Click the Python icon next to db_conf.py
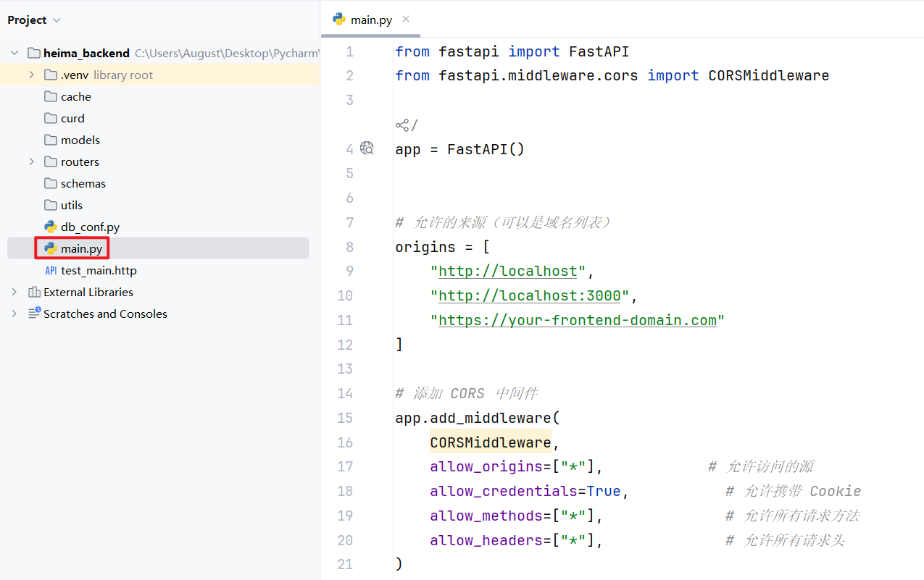 tap(50, 227)
